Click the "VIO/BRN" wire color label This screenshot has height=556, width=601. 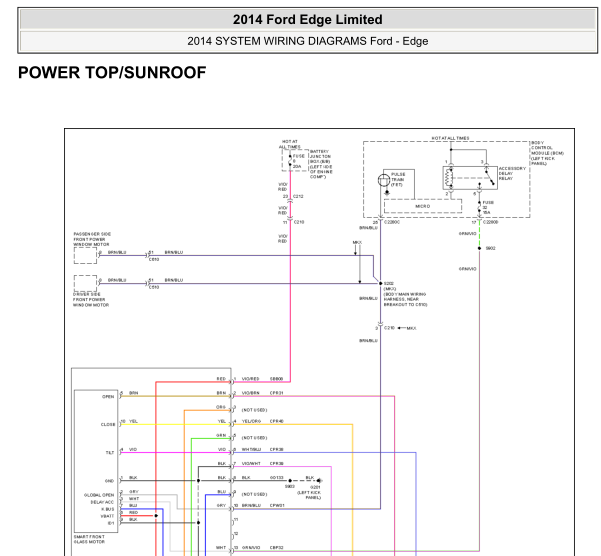(x=250, y=393)
